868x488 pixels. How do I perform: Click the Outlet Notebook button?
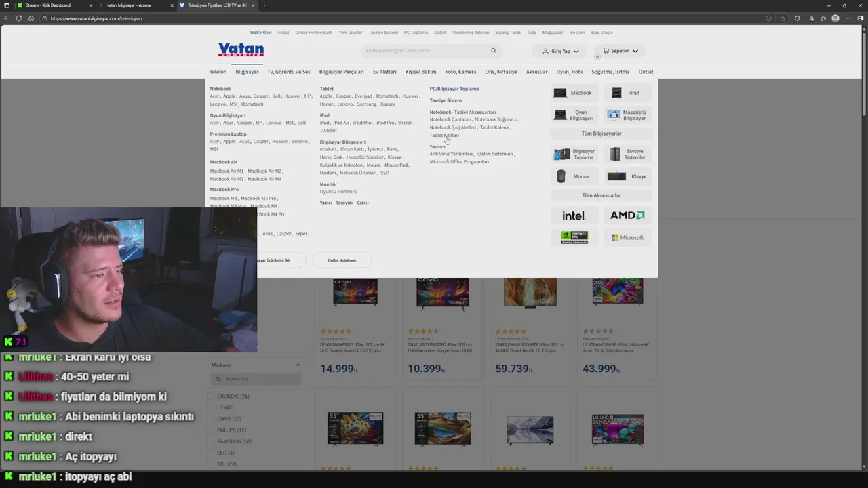pyautogui.click(x=342, y=260)
